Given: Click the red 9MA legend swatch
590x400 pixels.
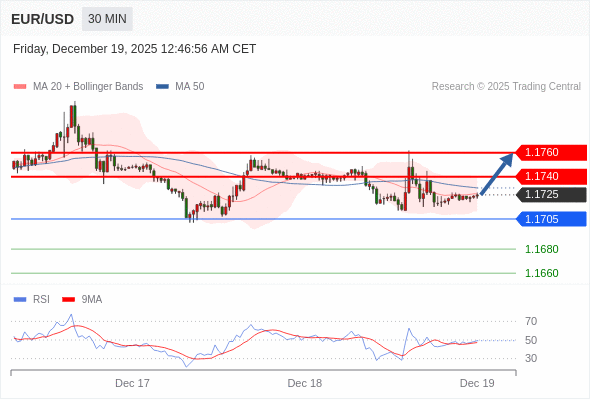Looking at the screenshot, I should click(68, 300).
